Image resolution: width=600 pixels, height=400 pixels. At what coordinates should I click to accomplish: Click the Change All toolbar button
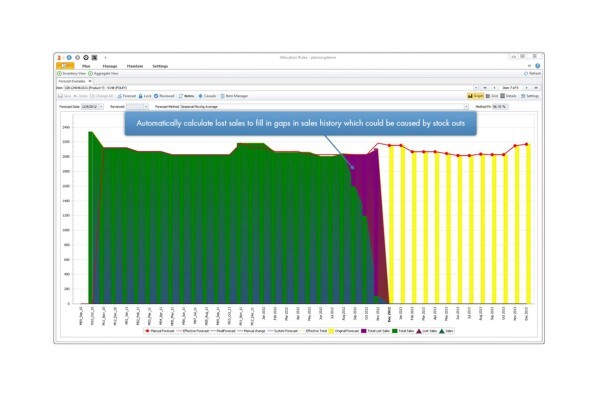point(102,96)
